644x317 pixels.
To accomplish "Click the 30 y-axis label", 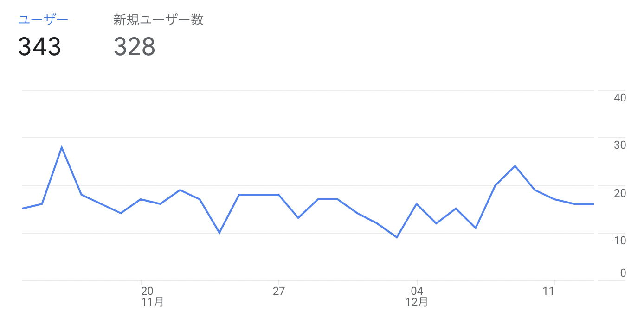I will point(620,145).
